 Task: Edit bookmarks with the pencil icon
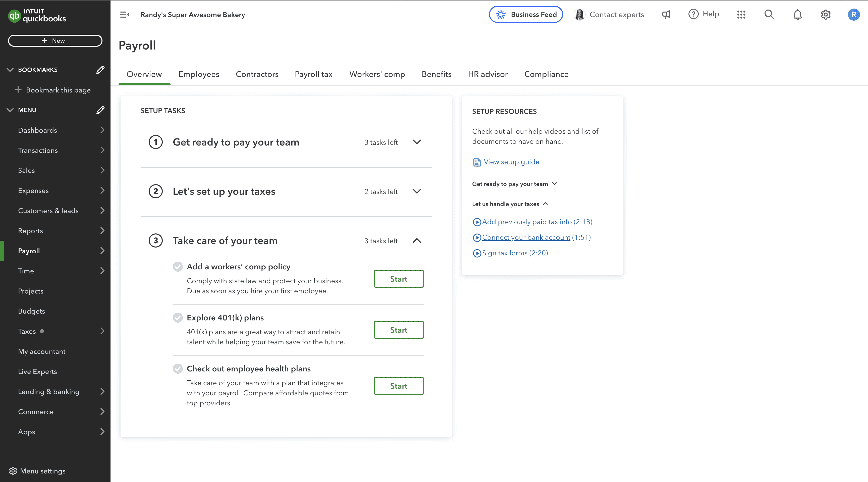[x=100, y=70]
